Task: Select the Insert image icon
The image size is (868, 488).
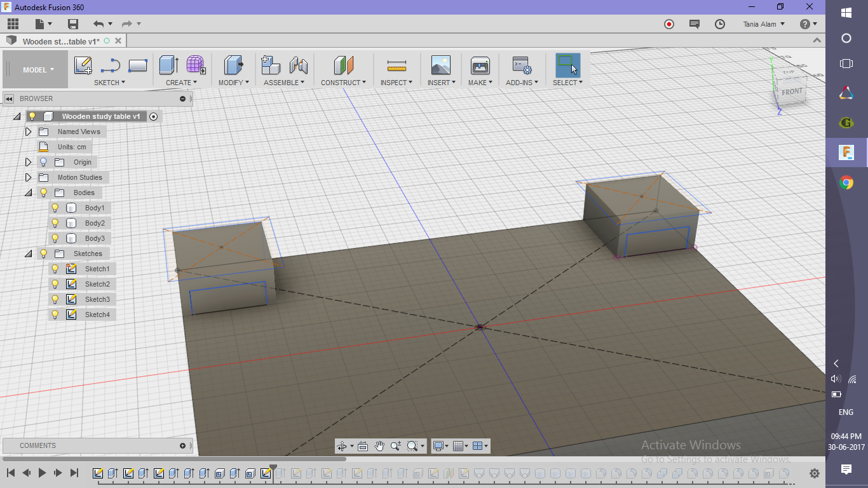Action: (440, 65)
